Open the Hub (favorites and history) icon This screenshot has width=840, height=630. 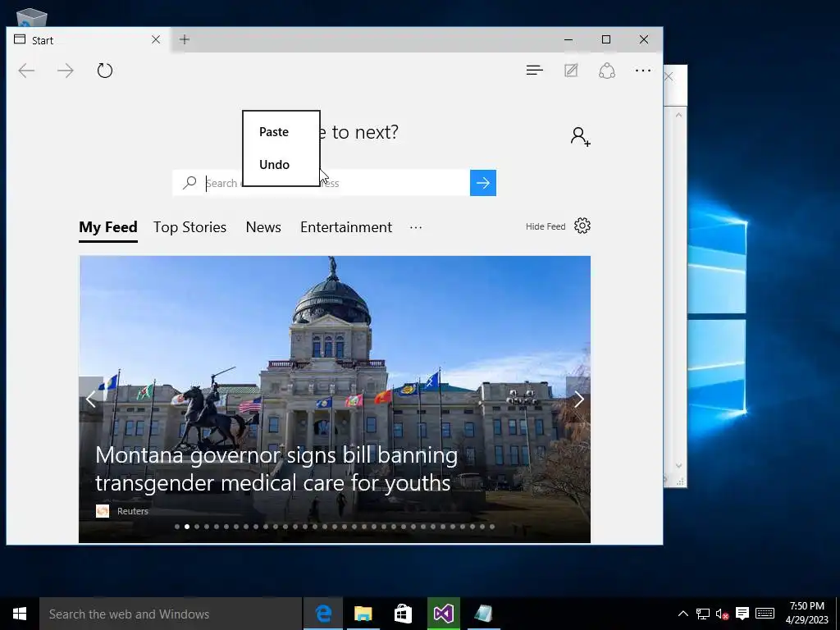[535, 71]
